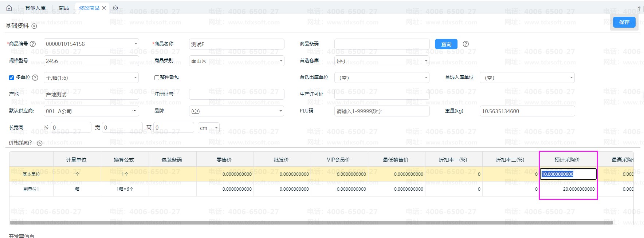Open supplier picker ellipsis for 默认供应商
Screen dimensions: 644x238
tap(134, 111)
